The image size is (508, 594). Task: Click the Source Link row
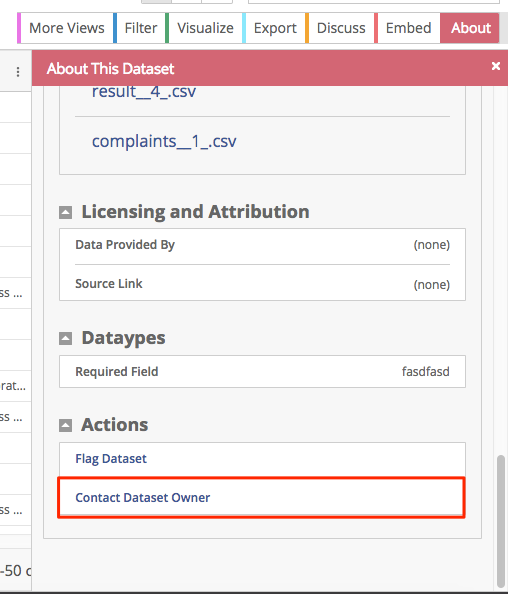point(262,284)
